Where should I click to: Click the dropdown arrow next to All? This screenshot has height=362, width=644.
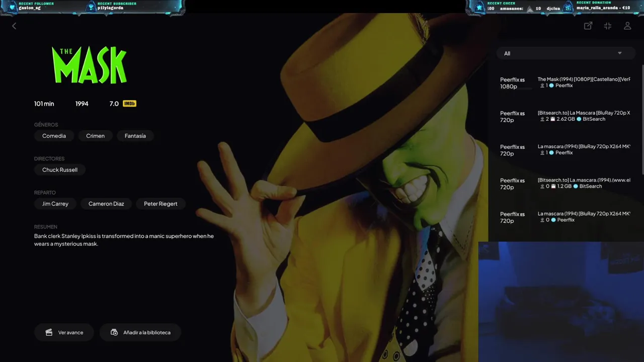pyautogui.click(x=620, y=53)
